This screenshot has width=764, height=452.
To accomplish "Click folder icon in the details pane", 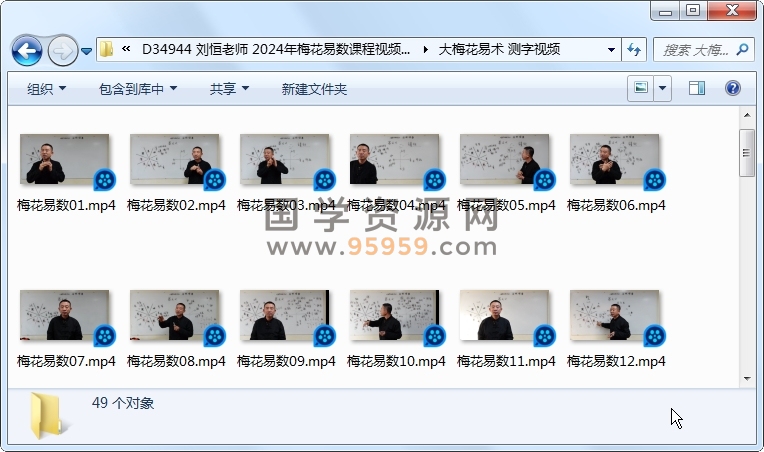I will (x=48, y=415).
